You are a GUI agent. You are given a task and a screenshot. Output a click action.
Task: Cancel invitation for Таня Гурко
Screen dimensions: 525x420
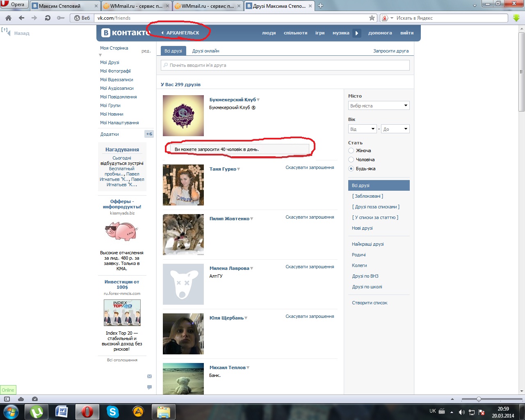[310, 167]
